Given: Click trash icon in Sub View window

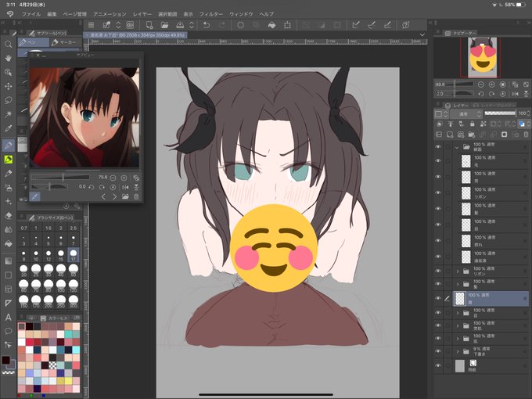Looking at the screenshot, I should [136, 196].
